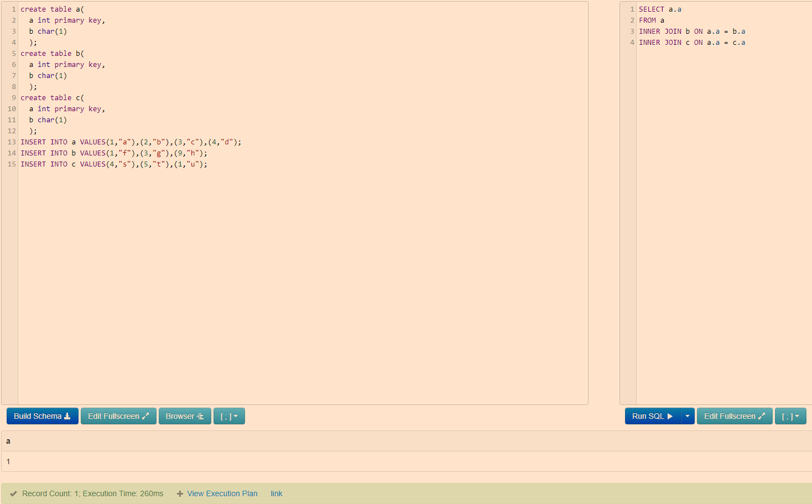Click empty area of query editor
812x504 pixels.
723,227
